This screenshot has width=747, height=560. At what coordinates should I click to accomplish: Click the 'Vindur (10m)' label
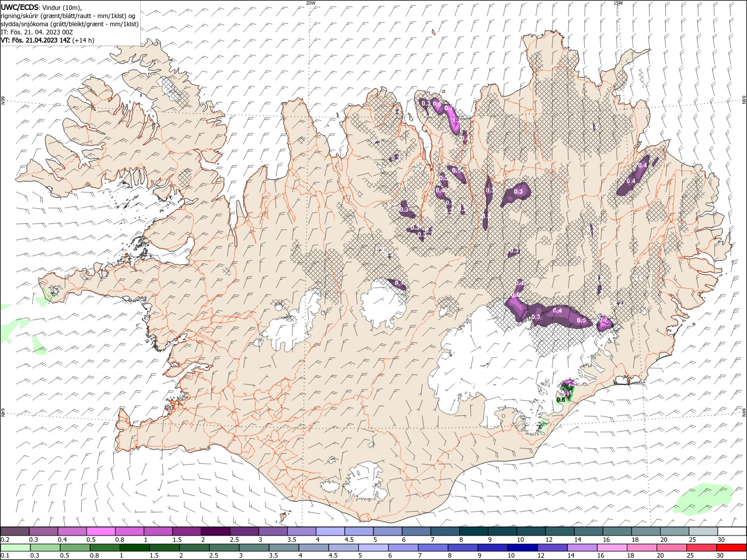[x=62, y=7]
